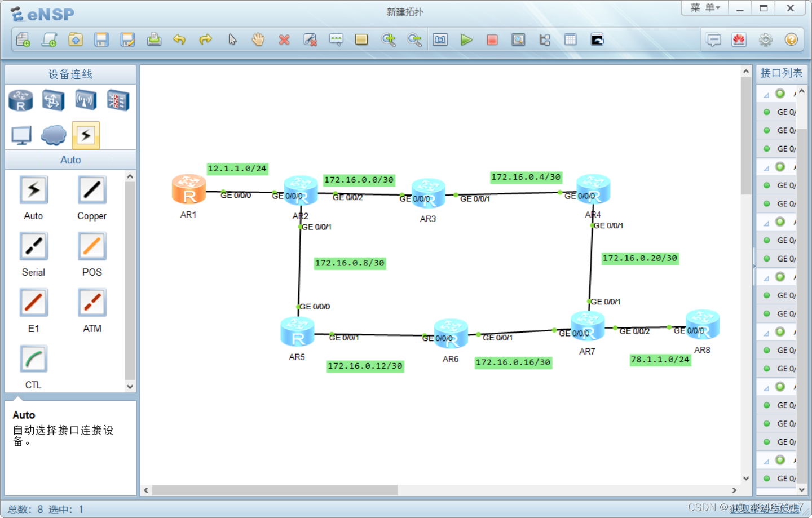Select the arrow pointer tool
This screenshot has width=812, height=518.
click(232, 39)
